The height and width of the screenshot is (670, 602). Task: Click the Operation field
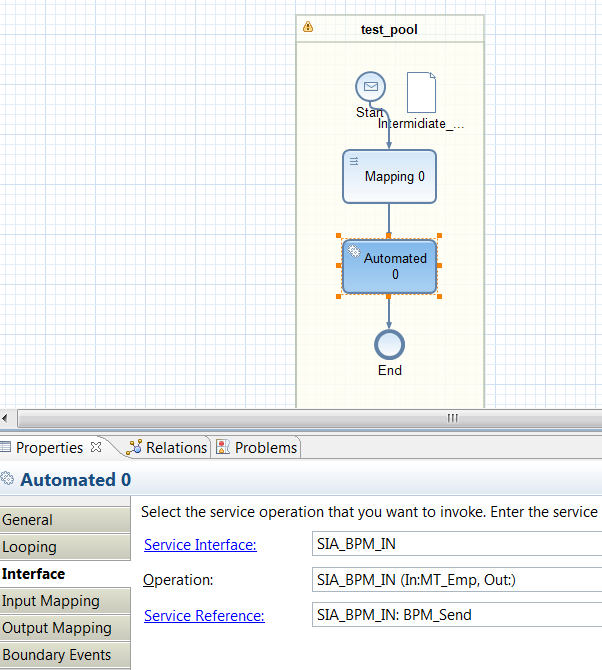(x=457, y=579)
